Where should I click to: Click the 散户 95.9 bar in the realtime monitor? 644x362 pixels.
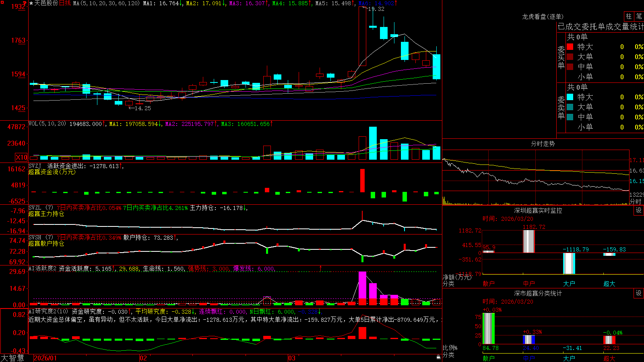(x=488, y=251)
